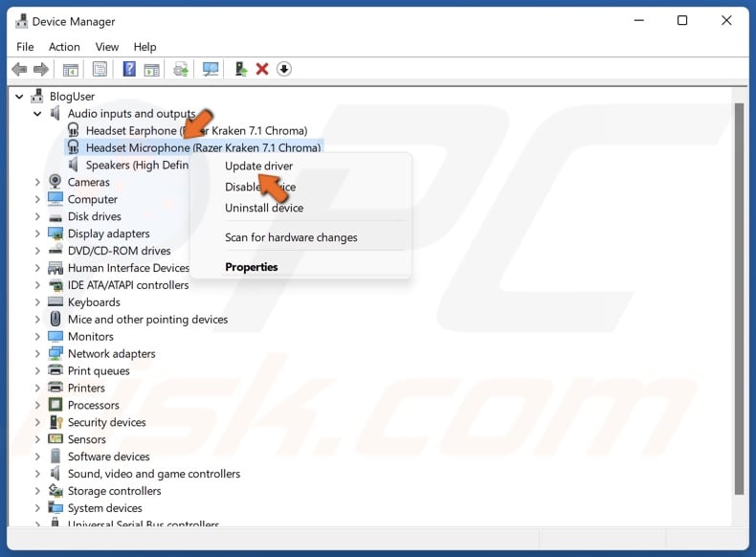756x557 pixels.
Task: Click the Display adapters icon
Action: click(x=56, y=234)
